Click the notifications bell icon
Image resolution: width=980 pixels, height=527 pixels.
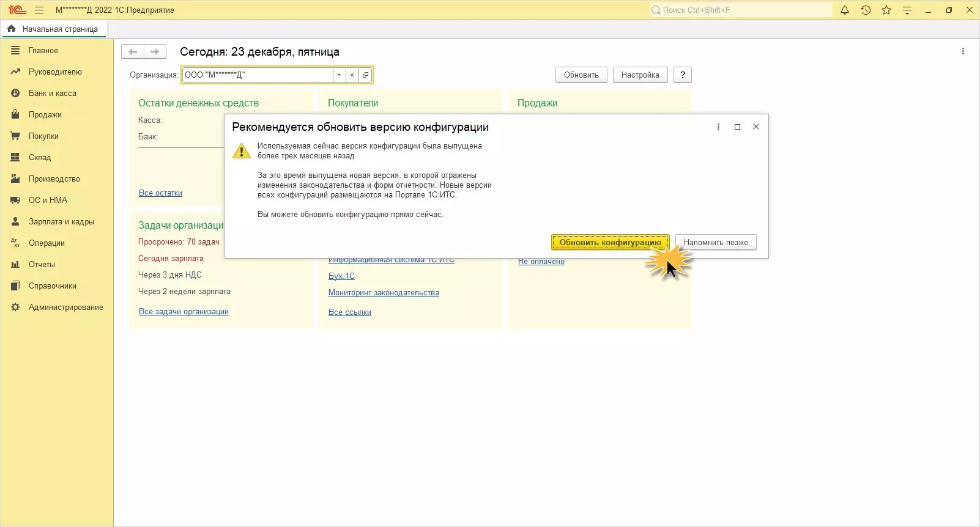(x=845, y=10)
